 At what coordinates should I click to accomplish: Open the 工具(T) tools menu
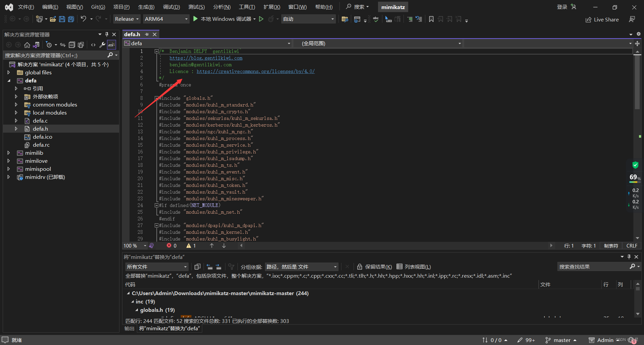coord(247,7)
